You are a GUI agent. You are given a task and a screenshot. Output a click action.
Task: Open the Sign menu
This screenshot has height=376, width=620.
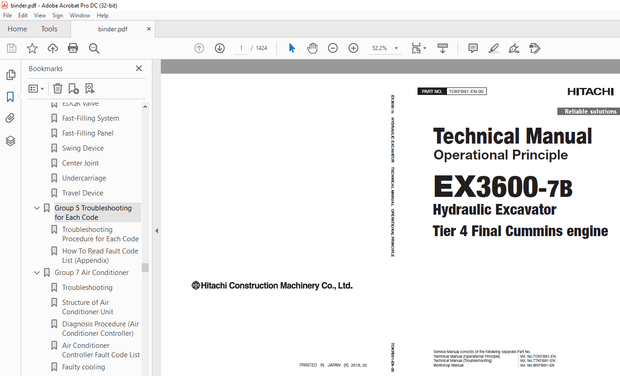58,15
